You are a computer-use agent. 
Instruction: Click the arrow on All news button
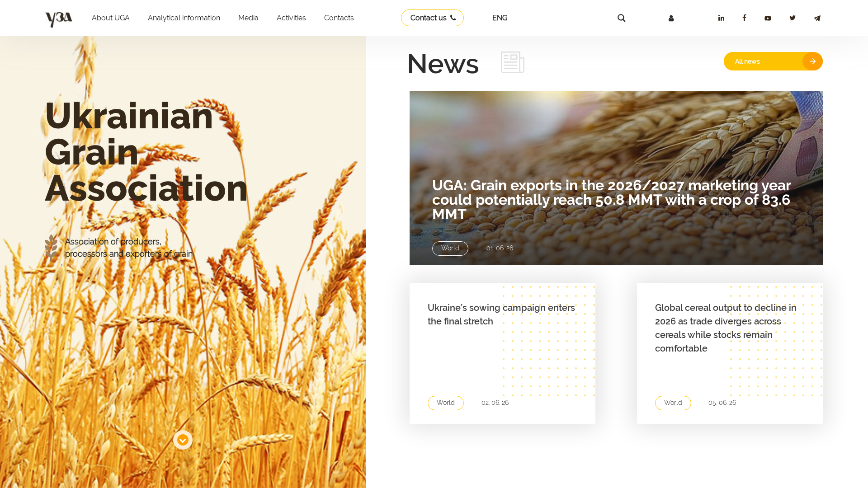[x=812, y=61]
